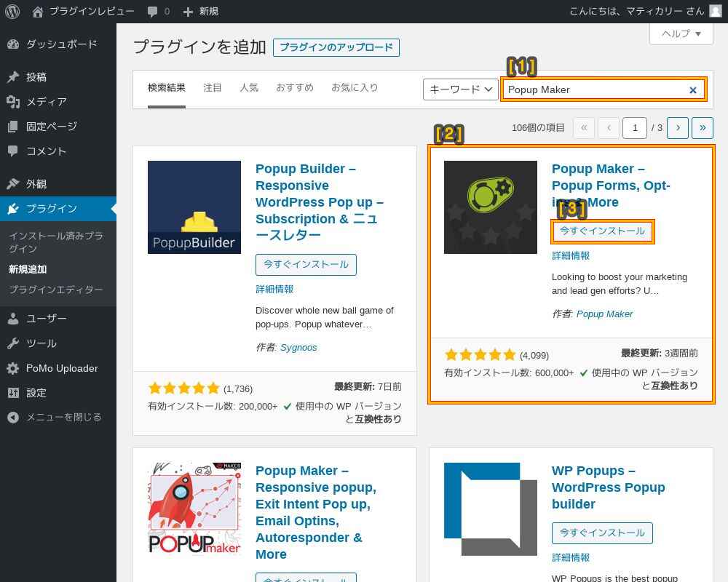Click the PopupBuilder plugin thumbnail

pos(194,207)
